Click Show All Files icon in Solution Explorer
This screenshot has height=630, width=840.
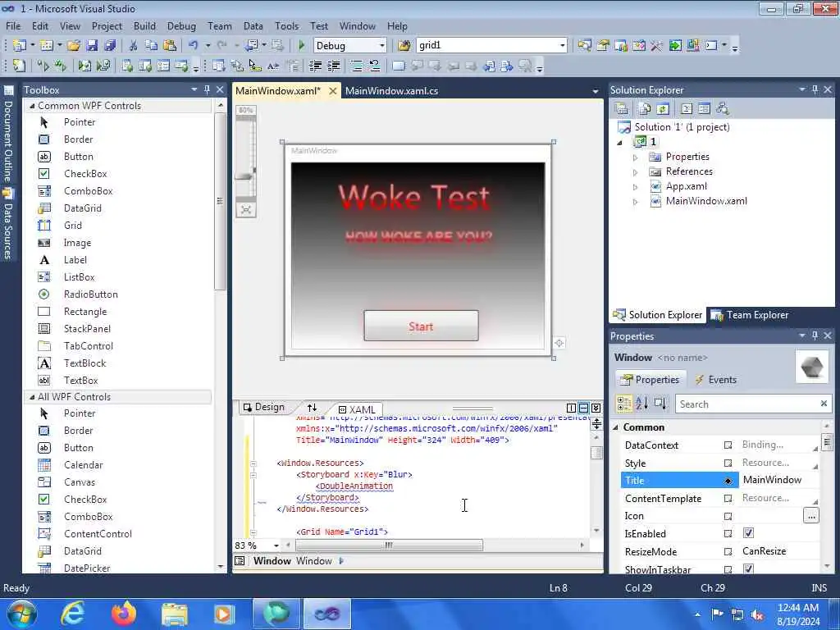[645, 109]
